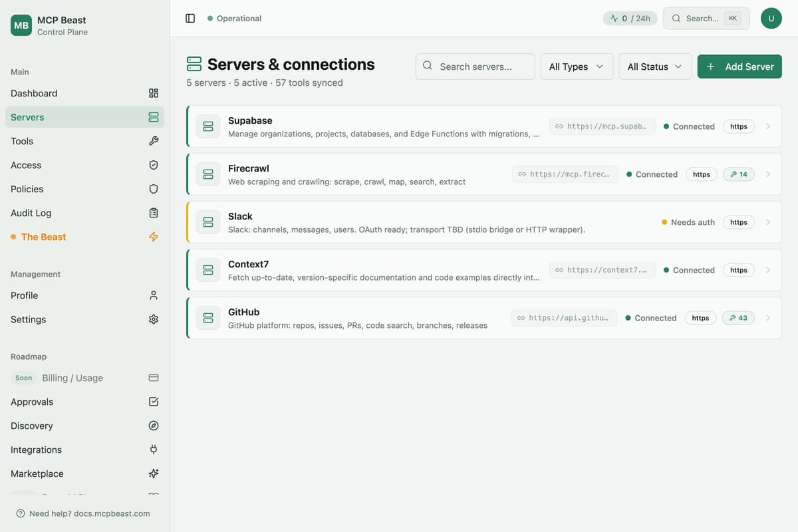Click GitHub https://api.githu... URL chip
The image size is (798, 532).
pos(564,318)
